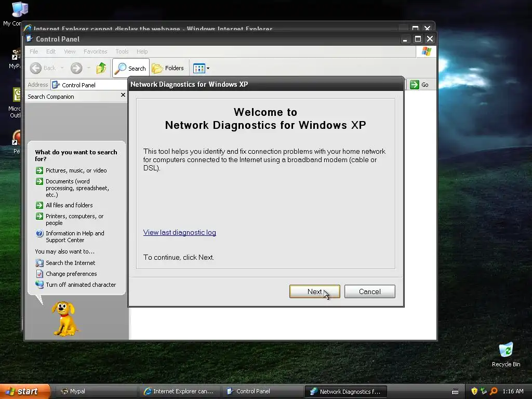The image size is (532, 399).
Task: Click the 1:16 AM system clock
Action: tap(513, 391)
